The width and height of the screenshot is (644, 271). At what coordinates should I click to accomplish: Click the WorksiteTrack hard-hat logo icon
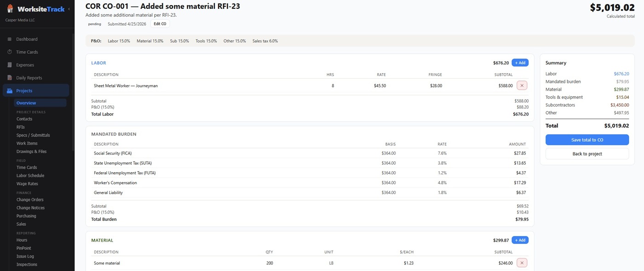10,9
